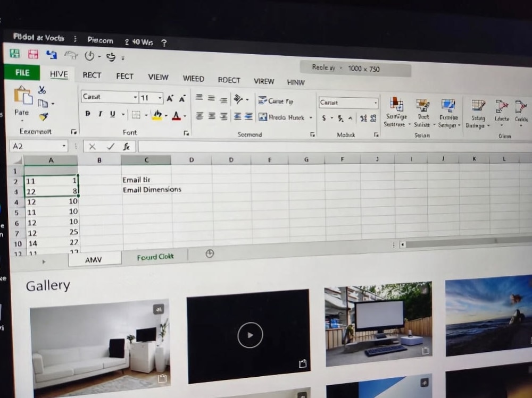Expand the fill color arrow
This screenshot has height=398, width=532.
[166, 116]
